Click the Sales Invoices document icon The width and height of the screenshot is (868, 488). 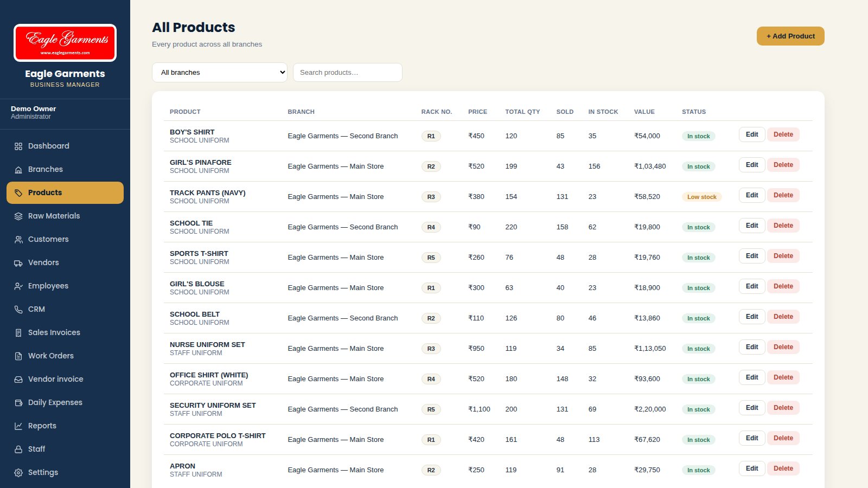[18, 333]
